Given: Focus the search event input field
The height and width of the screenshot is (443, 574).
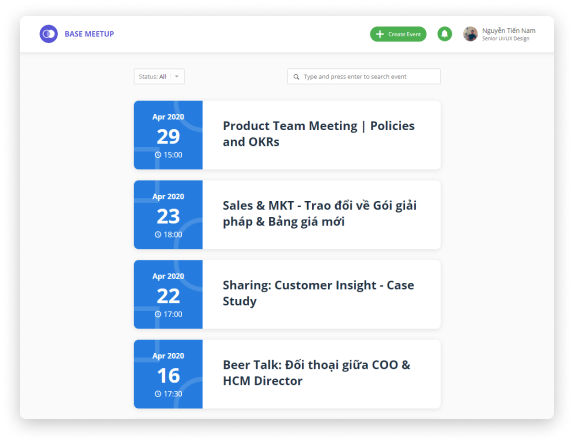Looking at the screenshot, I should tap(364, 77).
